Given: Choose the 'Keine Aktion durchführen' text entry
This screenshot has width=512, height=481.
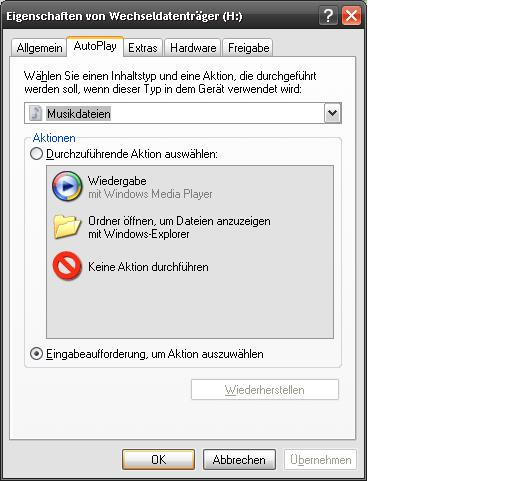Looking at the screenshot, I should [x=148, y=267].
